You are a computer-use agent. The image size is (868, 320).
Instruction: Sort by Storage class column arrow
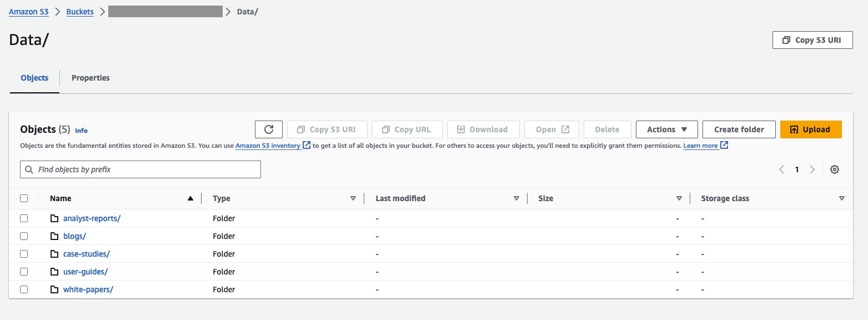pos(842,198)
